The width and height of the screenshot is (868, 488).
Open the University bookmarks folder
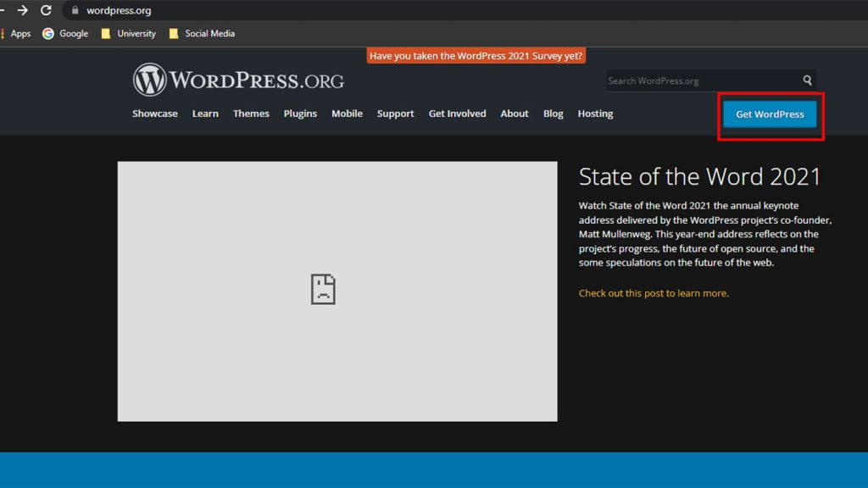pyautogui.click(x=129, y=34)
